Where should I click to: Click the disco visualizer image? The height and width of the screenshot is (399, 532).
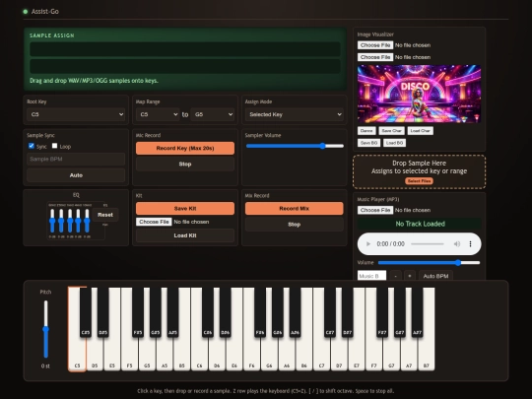[419, 94]
